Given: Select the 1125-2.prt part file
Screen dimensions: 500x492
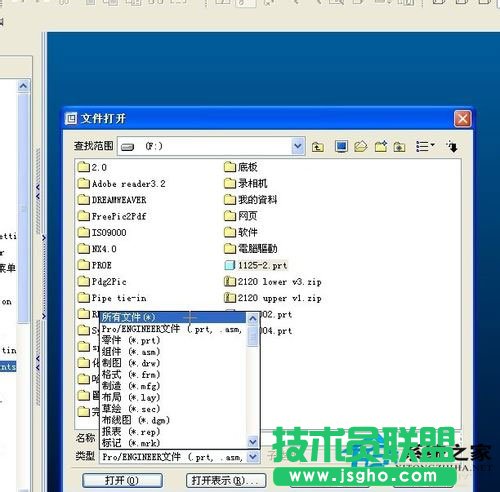Looking at the screenshot, I should pos(256,265).
